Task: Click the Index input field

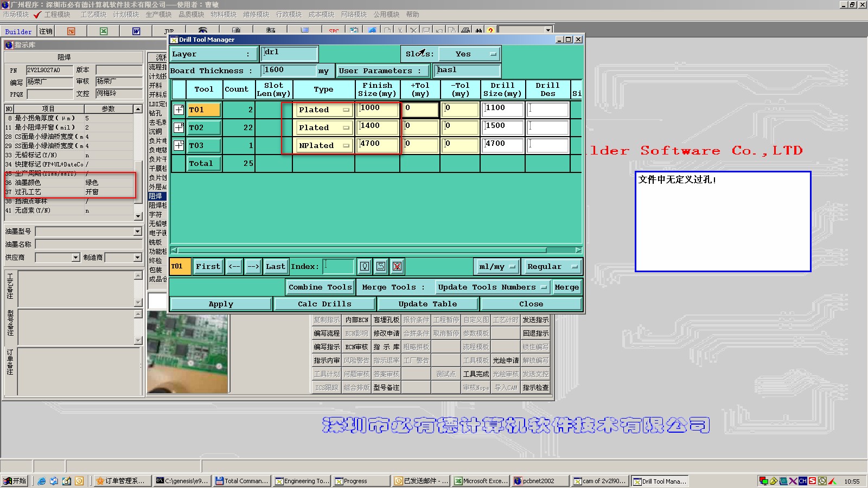Action: (x=339, y=266)
